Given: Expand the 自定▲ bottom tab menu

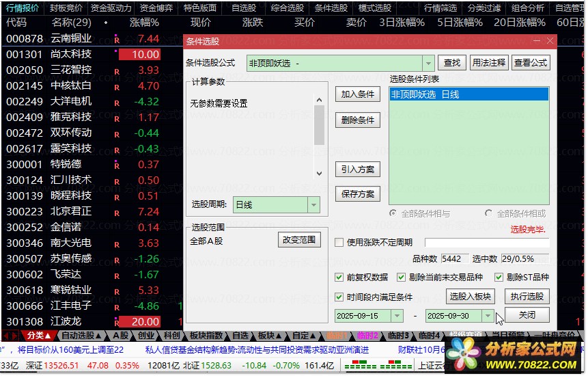Looking at the screenshot, I should [x=304, y=335].
